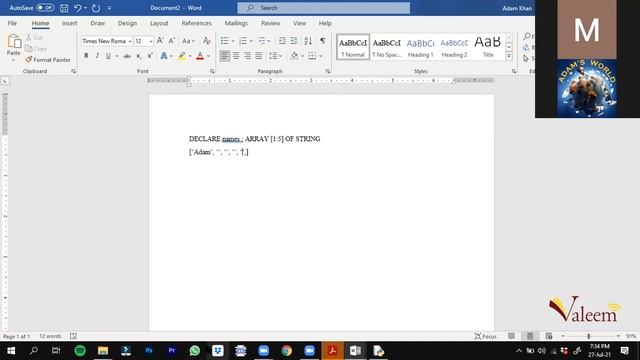Toggle underline formatting
640x360 pixels.
click(x=108, y=56)
